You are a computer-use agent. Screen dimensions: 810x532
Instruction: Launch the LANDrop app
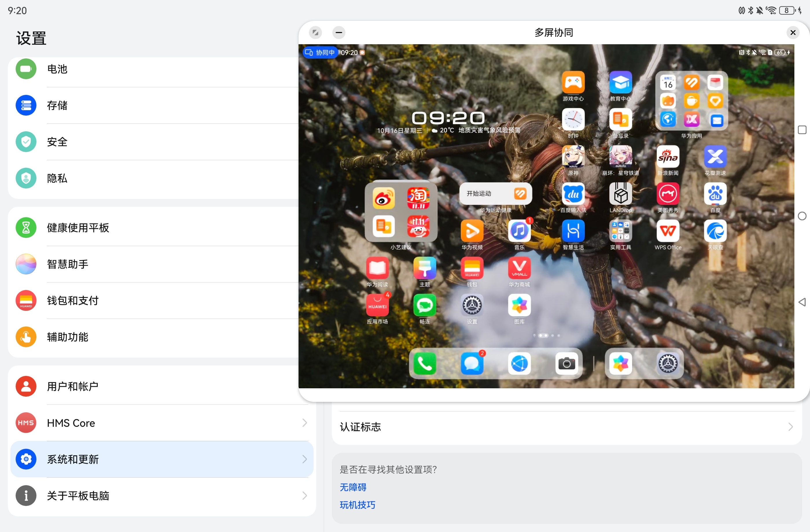click(621, 193)
